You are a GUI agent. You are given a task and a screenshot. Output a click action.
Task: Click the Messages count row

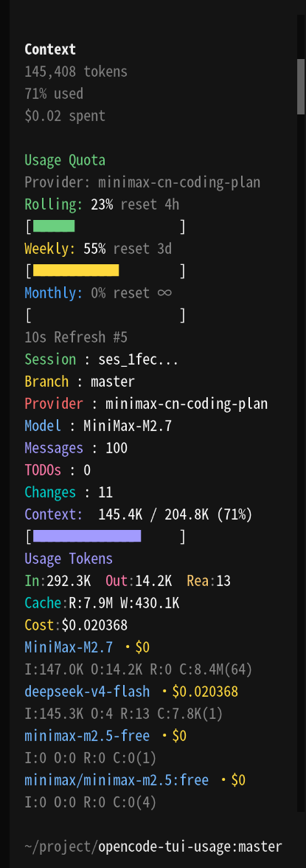tap(76, 449)
